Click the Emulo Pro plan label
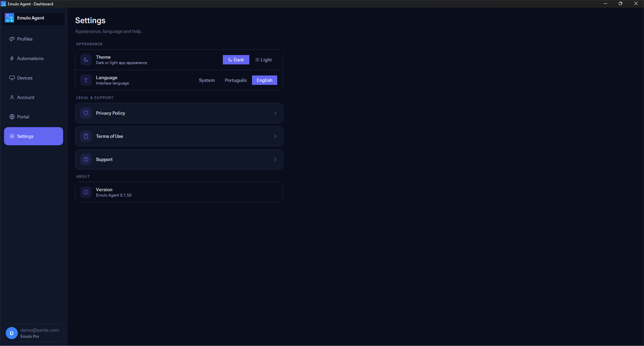The image size is (644, 346). click(29, 336)
